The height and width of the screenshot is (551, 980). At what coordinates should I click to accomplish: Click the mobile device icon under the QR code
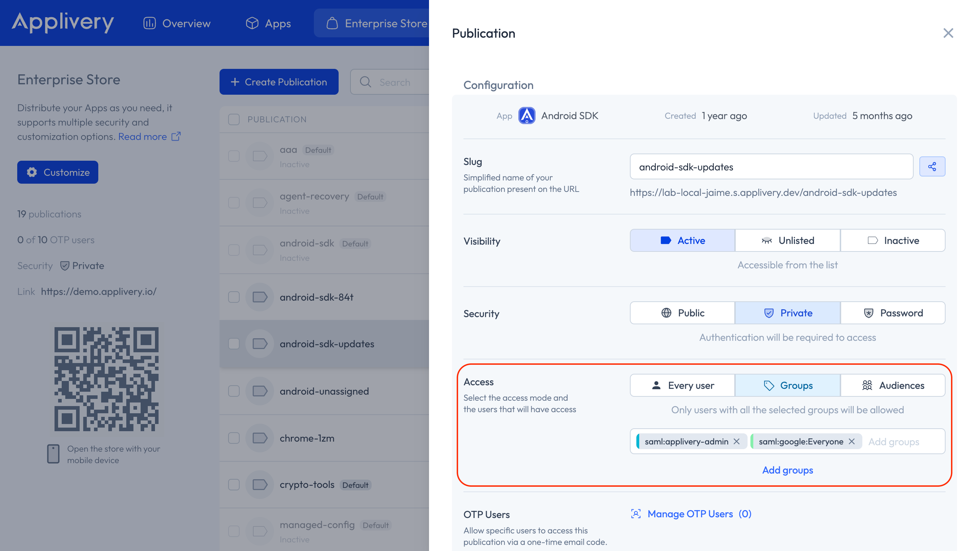point(53,453)
